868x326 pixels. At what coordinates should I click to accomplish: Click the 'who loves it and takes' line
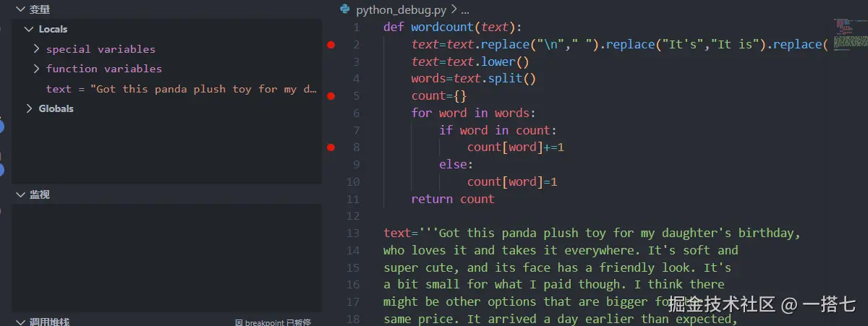tap(561, 251)
